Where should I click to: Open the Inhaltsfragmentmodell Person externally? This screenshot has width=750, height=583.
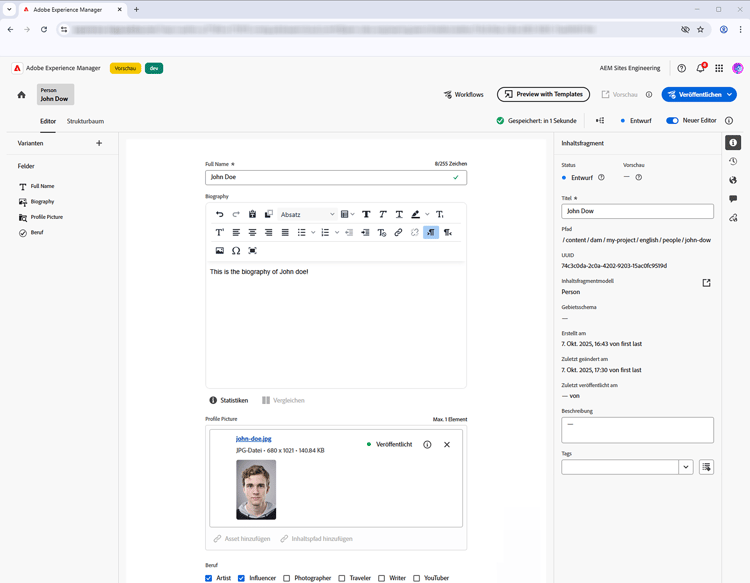coord(706,283)
